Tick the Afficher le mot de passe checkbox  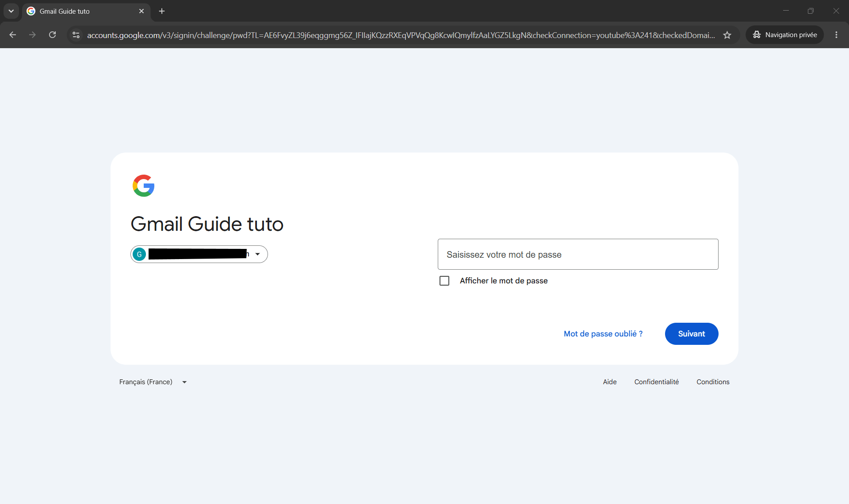444,281
